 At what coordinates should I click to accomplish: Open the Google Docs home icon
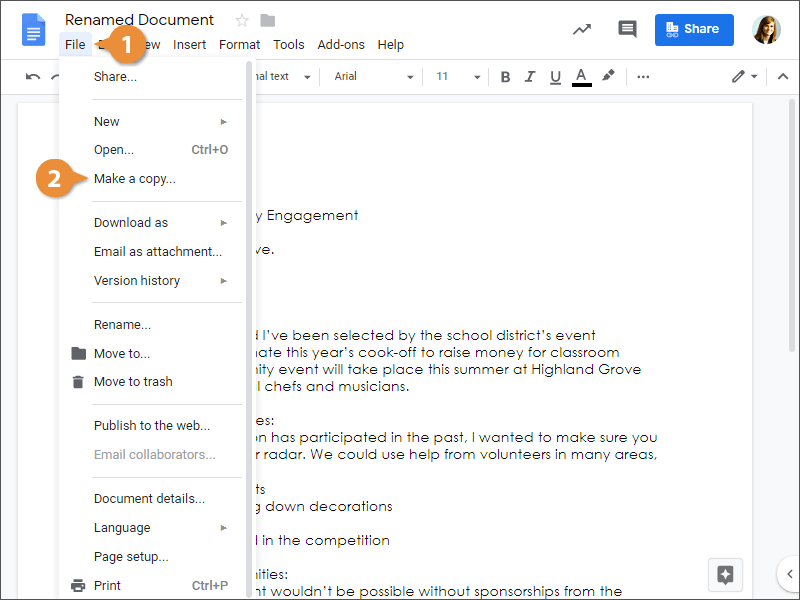pyautogui.click(x=33, y=30)
